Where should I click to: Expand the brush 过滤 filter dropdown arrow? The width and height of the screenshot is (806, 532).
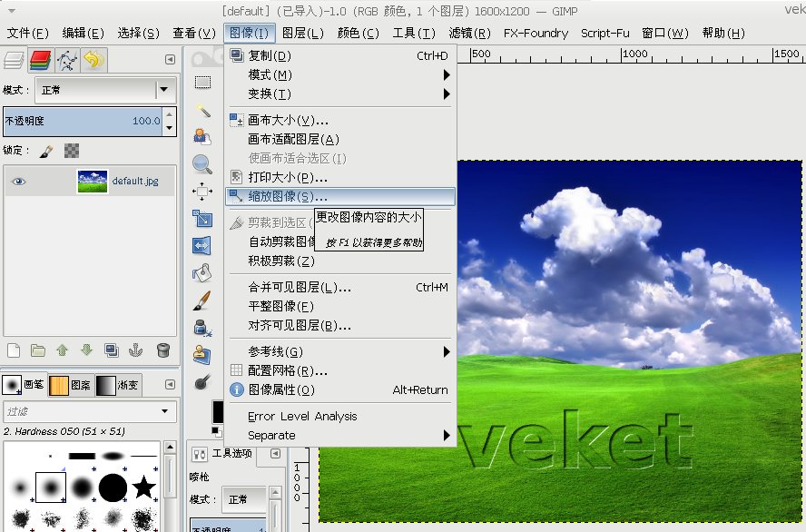pyautogui.click(x=165, y=411)
